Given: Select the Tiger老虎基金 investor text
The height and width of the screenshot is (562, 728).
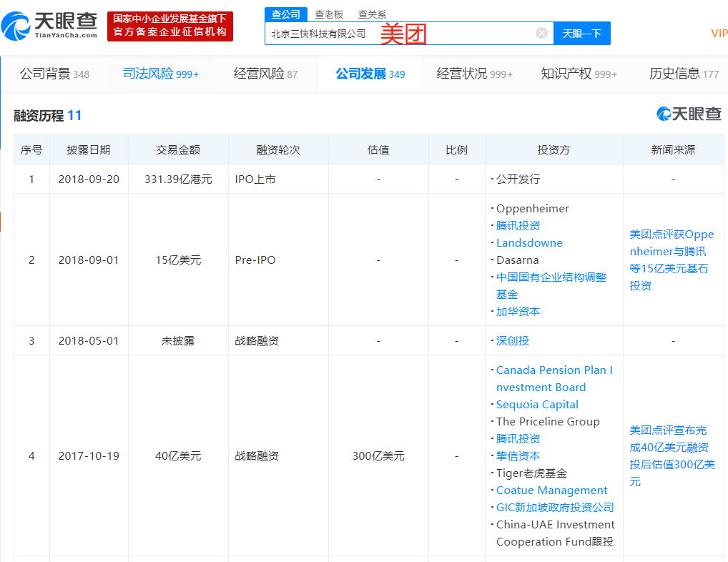Looking at the screenshot, I should pyautogui.click(x=531, y=473).
